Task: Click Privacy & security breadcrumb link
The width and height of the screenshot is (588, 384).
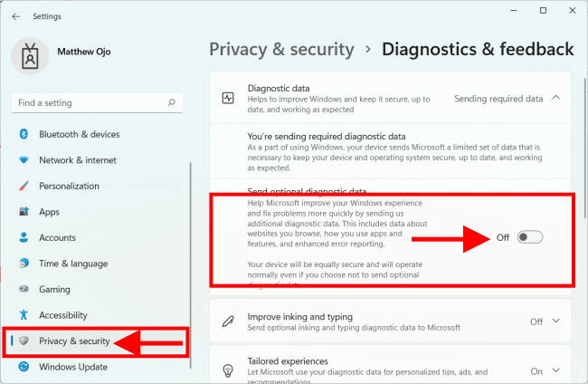Action: [281, 49]
